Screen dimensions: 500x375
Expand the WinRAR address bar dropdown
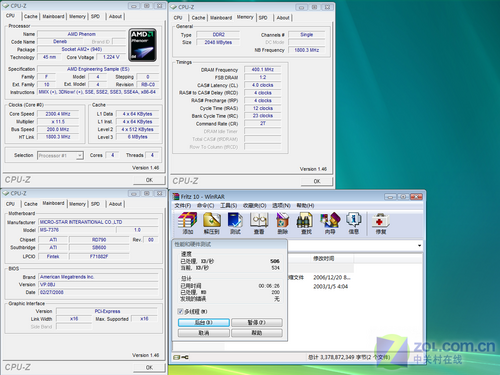[419, 246]
